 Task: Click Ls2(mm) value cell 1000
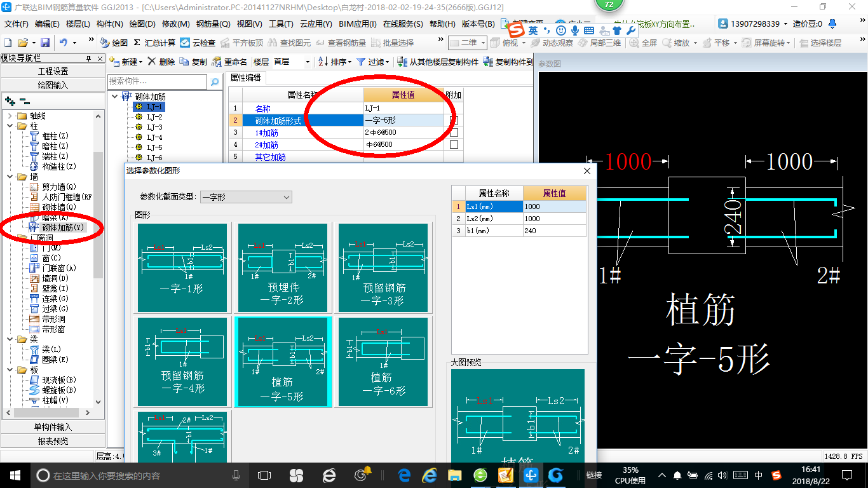tap(554, 219)
